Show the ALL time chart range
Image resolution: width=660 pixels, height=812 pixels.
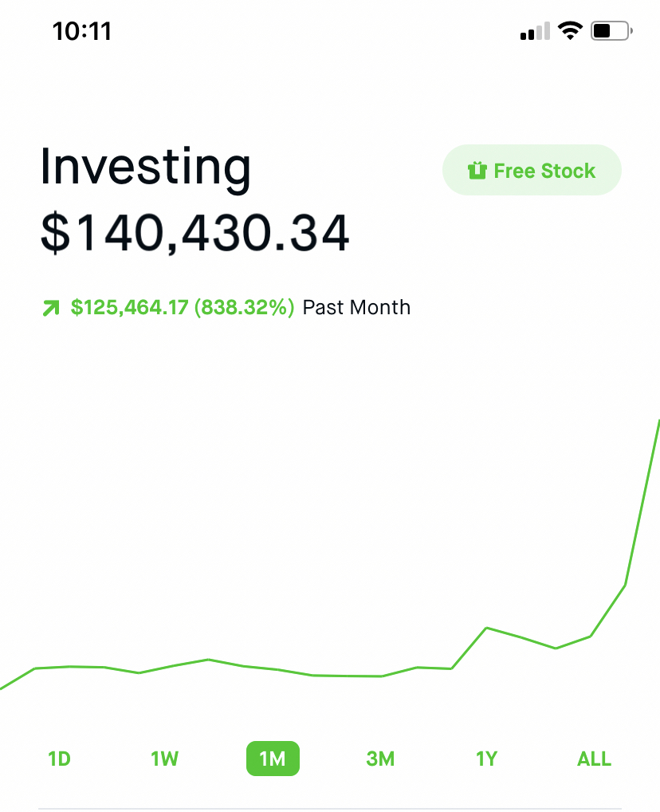pyautogui.click(x=594, y=759)
